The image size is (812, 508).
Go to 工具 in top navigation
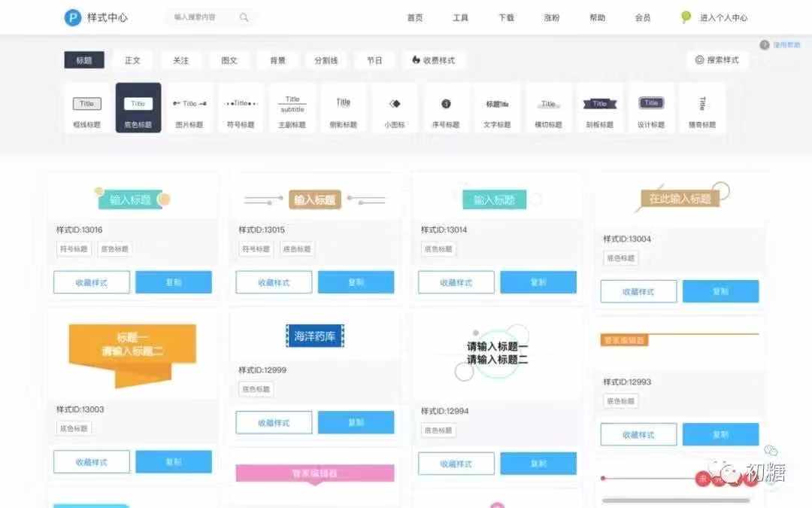click(x=460, y=17)
